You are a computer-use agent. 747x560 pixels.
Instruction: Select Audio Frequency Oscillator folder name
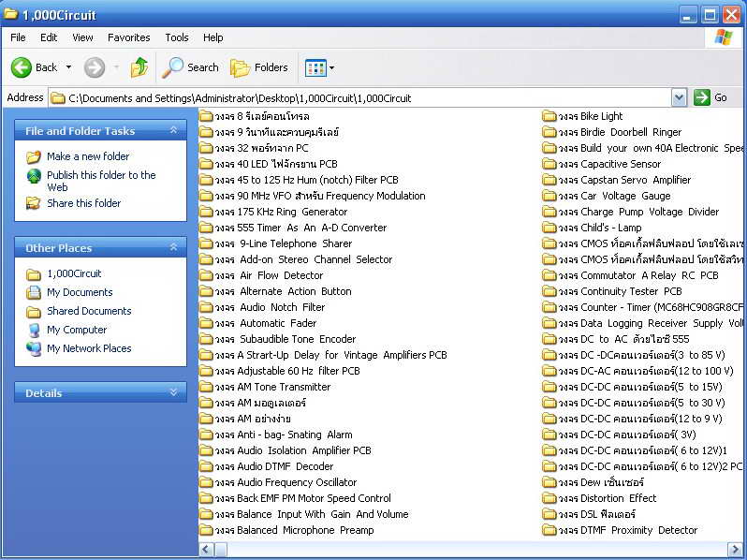click(x=286, y=482)
